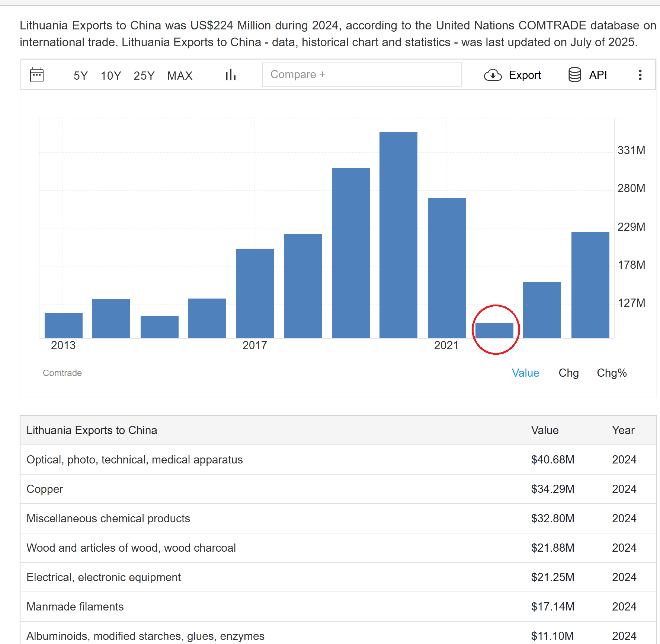Click the Year column header
This screenshot has width=660, height=644.
(x=623, y=430)
